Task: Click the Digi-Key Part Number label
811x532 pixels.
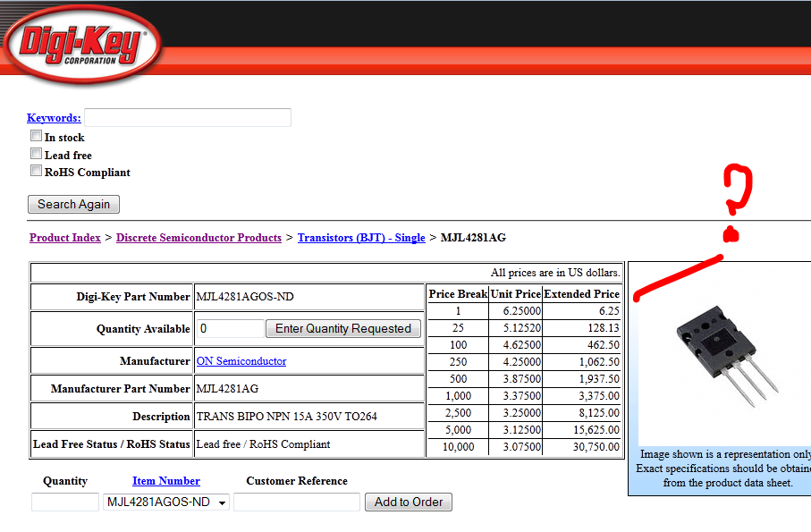Action: (x=133, y=297)
